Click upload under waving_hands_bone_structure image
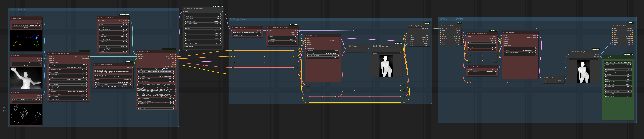644x139 pixels. [x=26, y=28]
